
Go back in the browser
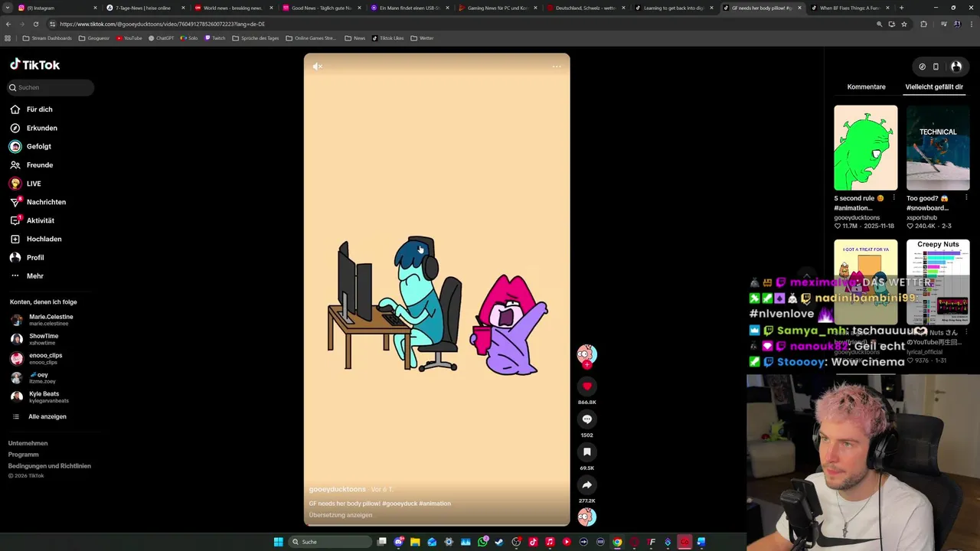(x=8, y=24)
